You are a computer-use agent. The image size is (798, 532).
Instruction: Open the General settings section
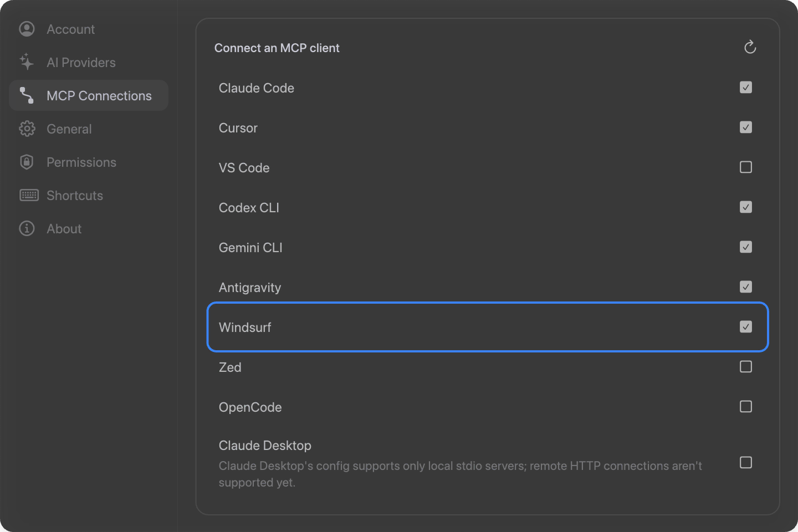[x=89, y=129]
